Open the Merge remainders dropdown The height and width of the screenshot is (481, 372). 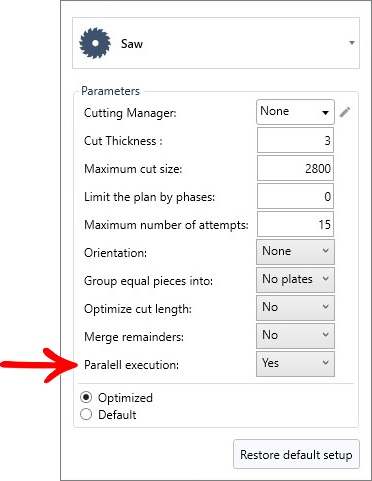[x=295, y=336]
